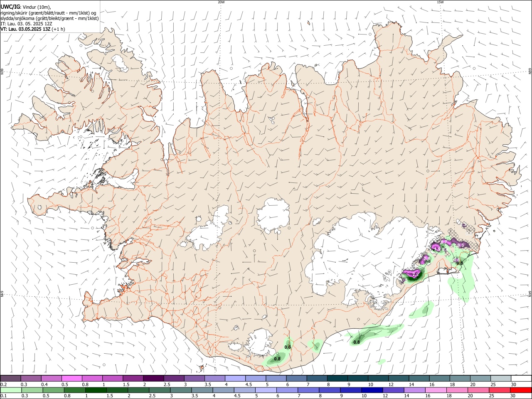The height and width of the screenshot is (399, 532).
Task: Click the darkest purple 2–2.5 snow legend swatch
Action: pos(153,378)
